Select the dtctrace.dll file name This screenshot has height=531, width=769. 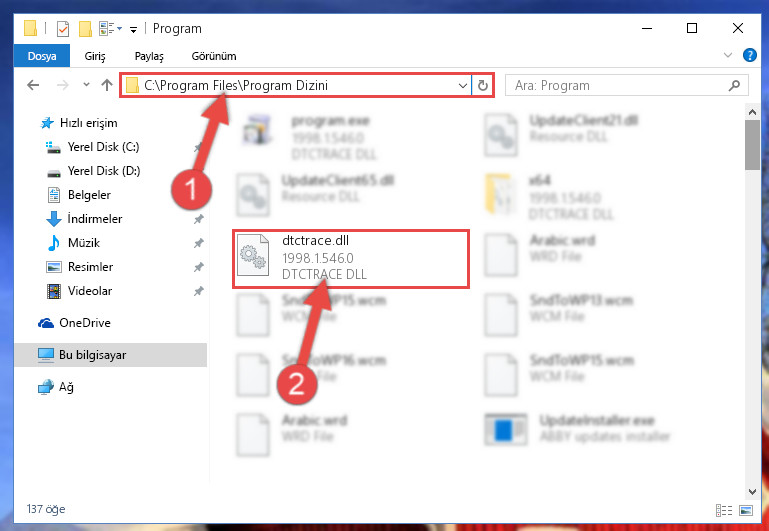(x=315, y=241)
